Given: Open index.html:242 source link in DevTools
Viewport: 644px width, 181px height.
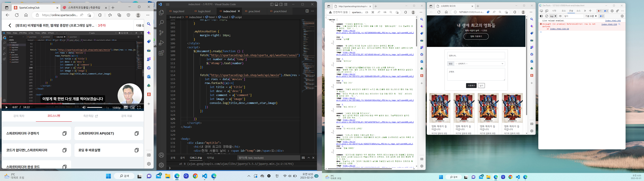Looking at the screenshot, I should click(x=613, y=21).
